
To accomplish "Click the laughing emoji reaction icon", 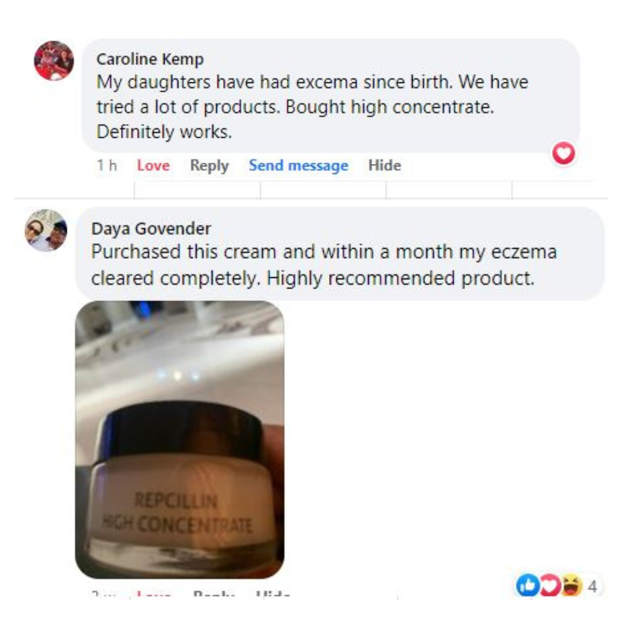I will [x=572, y=585].
